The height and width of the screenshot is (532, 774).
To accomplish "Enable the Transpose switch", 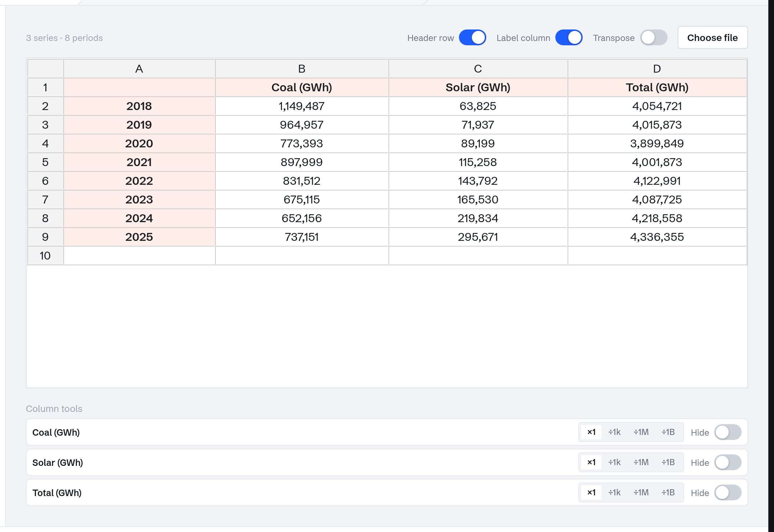I will tap(654, 38).
